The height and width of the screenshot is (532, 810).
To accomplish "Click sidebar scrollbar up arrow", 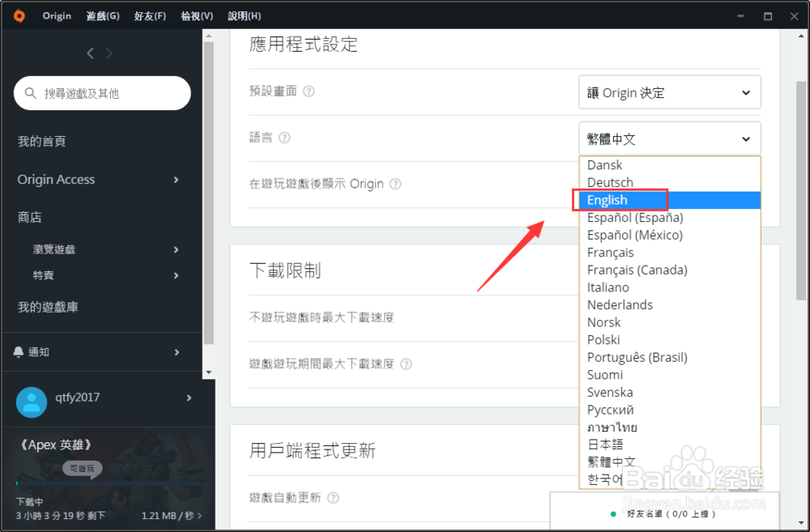I will 209,36.
